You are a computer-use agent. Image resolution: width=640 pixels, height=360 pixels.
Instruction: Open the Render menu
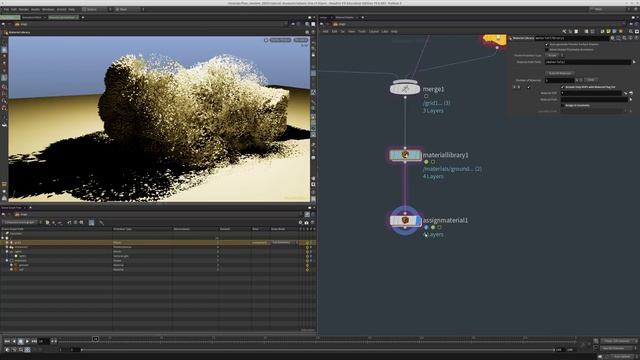[24, 9]
